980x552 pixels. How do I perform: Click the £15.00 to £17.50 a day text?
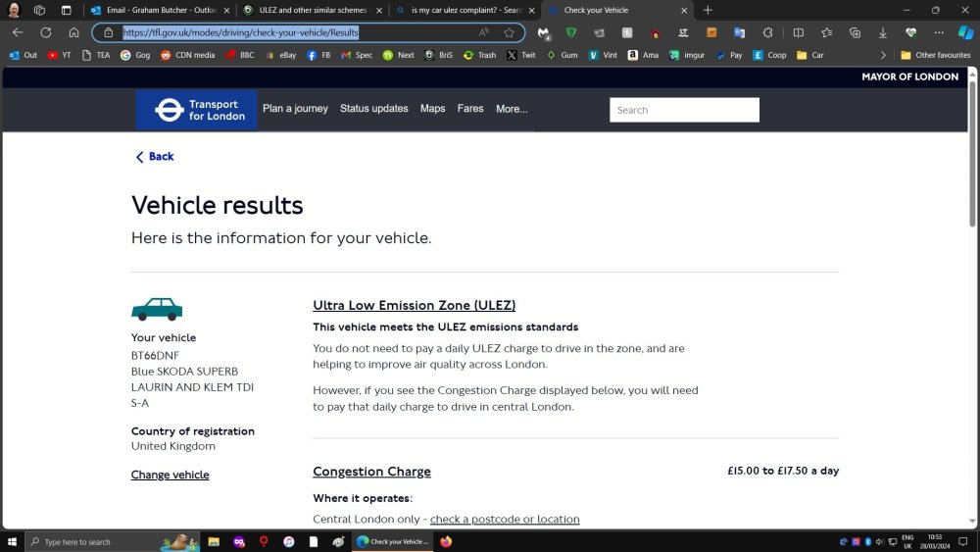pos(783,471)
